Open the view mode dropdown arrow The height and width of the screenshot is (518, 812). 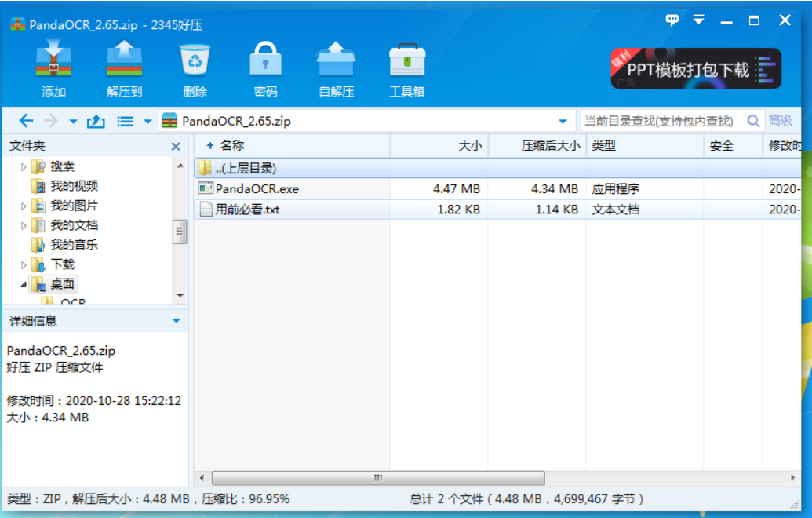click(147, 122)
